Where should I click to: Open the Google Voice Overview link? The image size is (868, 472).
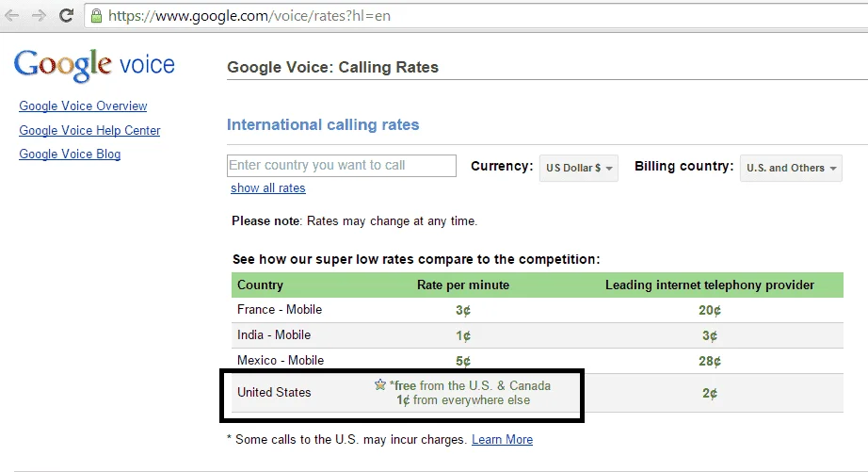(x=83, y=106)
